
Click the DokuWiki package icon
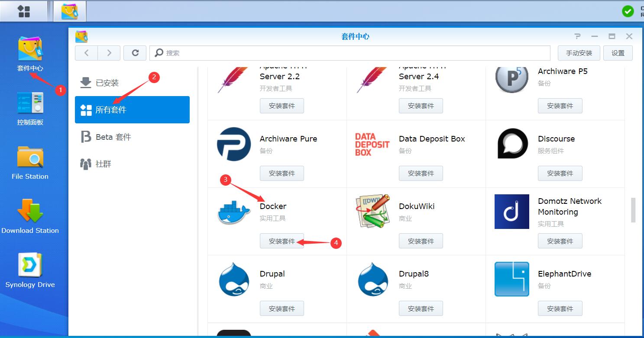(373, 212)
